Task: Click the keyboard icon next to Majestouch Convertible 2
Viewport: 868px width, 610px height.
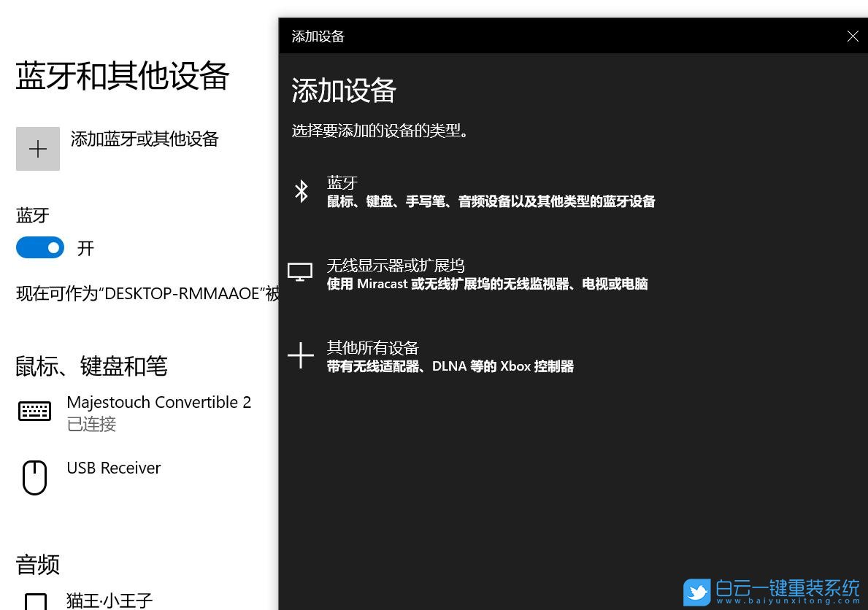Action: coord(34,411)
